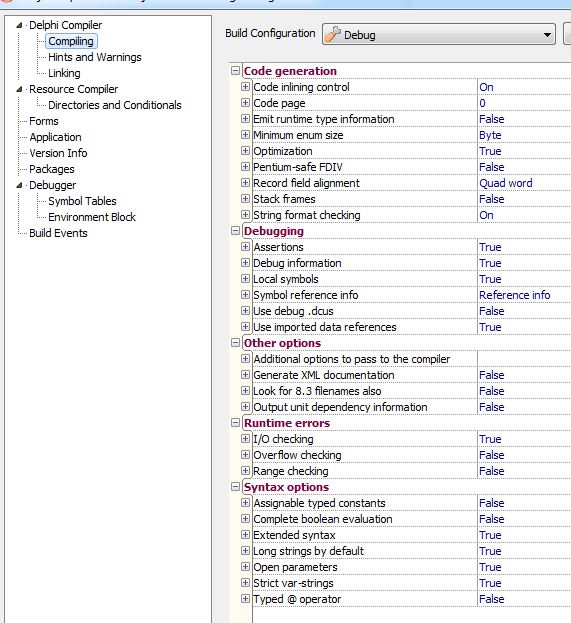Open the Packages options page
The image size is (571, 623).
pyautogui.click(x=52, y=169)
